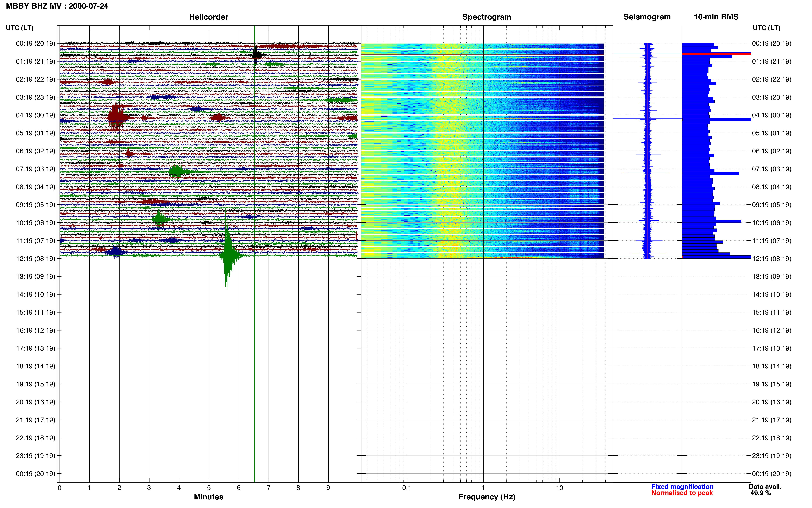Click the right 'UTC (LT)' axis label
Image resolution: width=812 pixels, height=508 pixels.
pos(766,28)
